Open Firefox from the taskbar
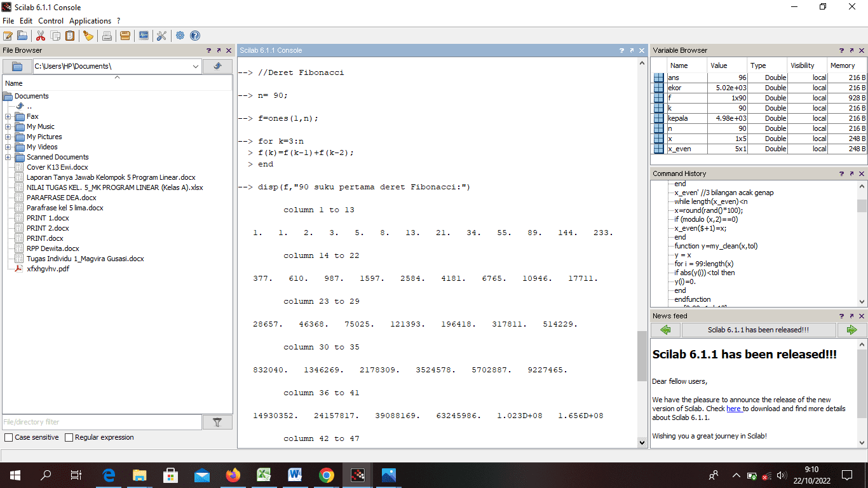Screen dimensions: 868x488 coord(233,475)
